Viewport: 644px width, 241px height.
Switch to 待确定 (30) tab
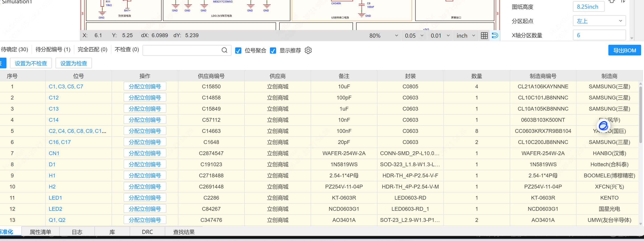coord(14,49)
